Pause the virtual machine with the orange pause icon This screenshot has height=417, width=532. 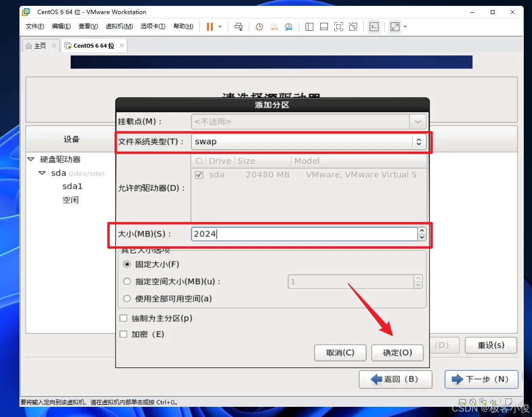[210, 26]
